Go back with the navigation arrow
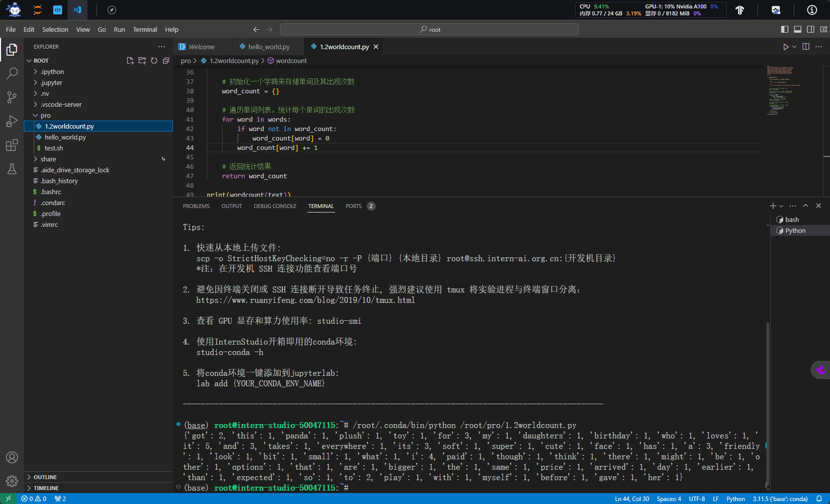The image size is (830, 504). [x=256, y=29]
